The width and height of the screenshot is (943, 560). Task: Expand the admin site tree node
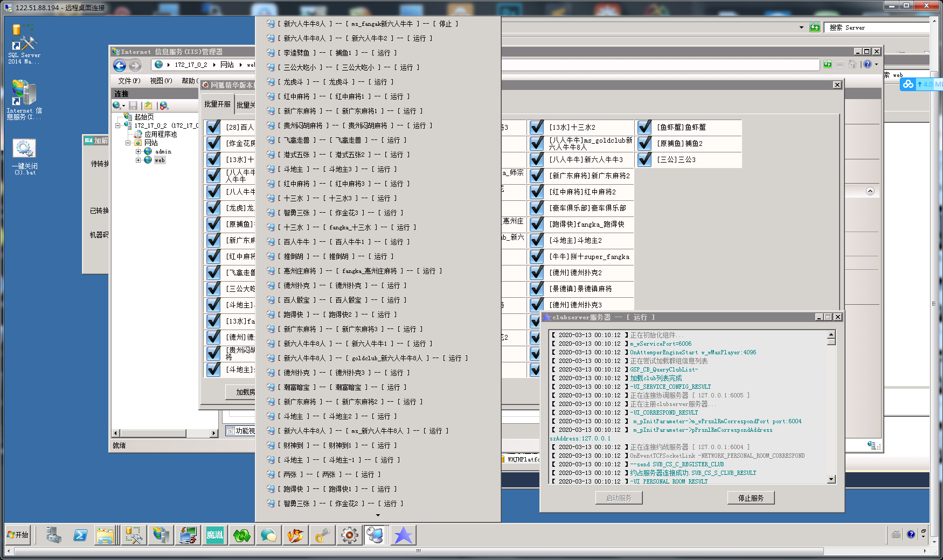138,152
